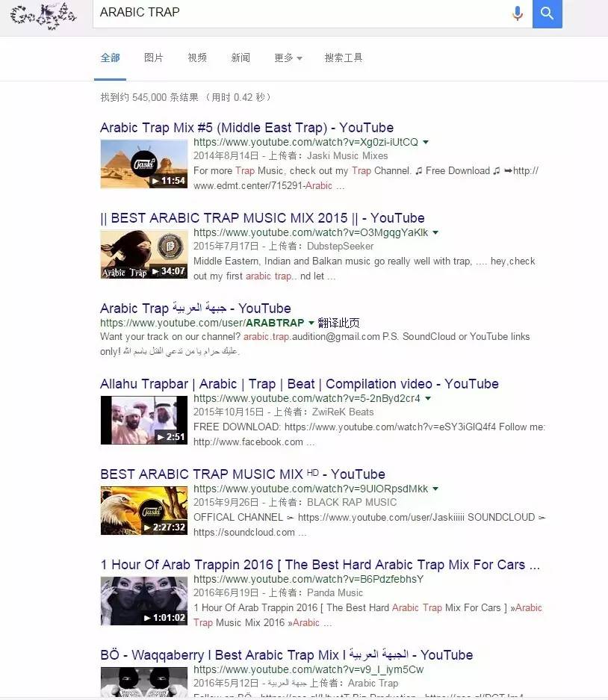The height and width of the screenshot is (700, 608).
Task: Expand the 更多 dropdown menu
Action: click(x=288, y=58)
